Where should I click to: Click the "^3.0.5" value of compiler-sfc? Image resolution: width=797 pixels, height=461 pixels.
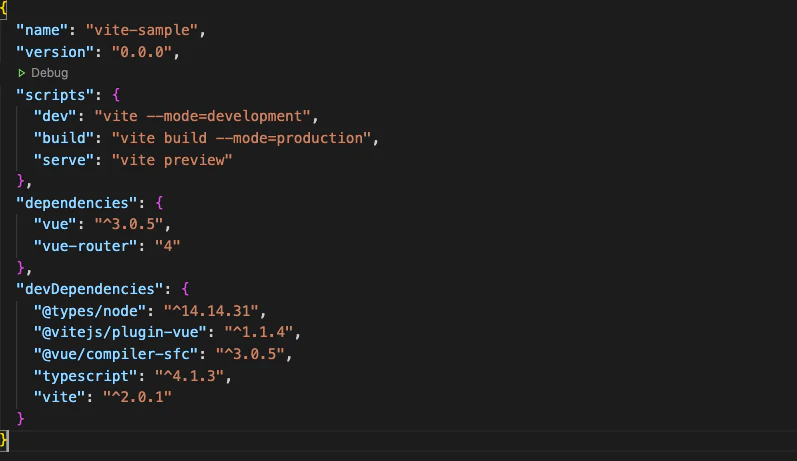pos(250,354)
